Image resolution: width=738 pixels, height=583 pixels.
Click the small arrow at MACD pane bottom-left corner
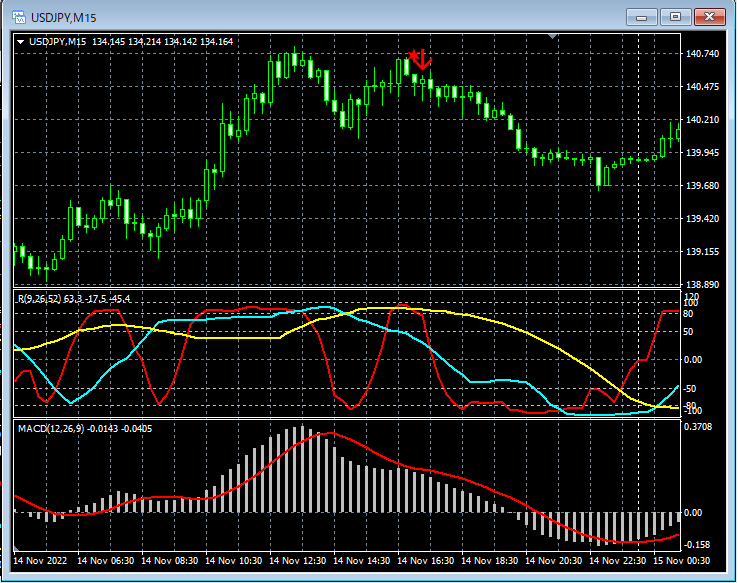[x=16, y=548]
